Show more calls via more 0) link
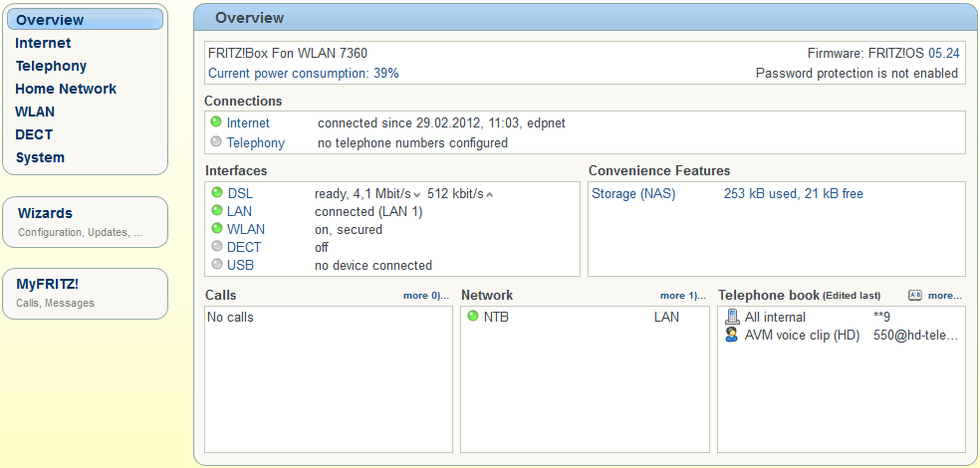Viewport: 980px width, 468px height. (x=426, y=296)
